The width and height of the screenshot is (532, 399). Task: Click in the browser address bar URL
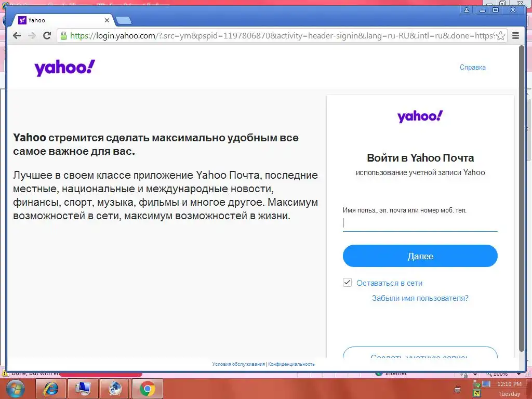pos(282,36)
